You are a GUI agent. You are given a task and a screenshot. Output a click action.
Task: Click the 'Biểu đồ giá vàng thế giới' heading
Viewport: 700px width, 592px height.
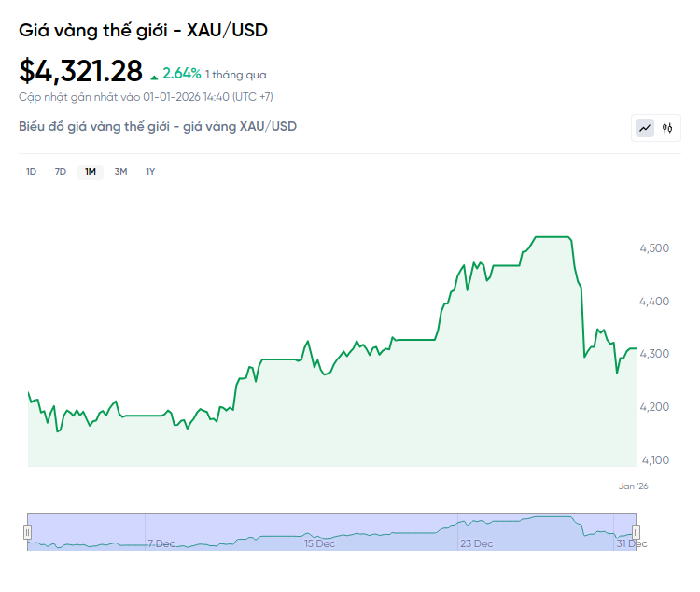tap(158, 126)
